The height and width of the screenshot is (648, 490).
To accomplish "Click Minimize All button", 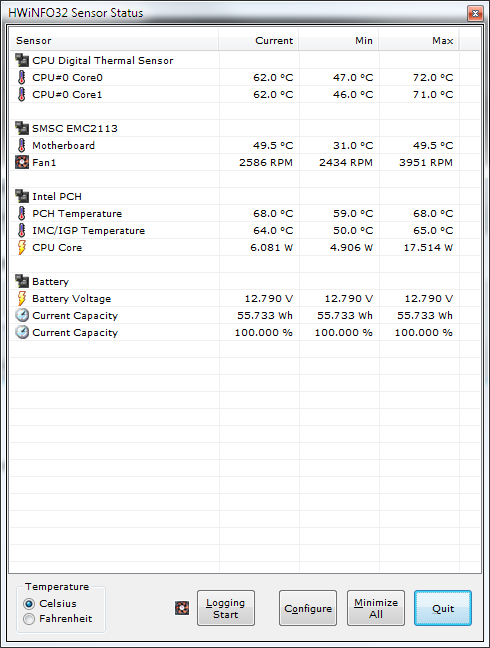I will pyautogui.click(x=376, y=608).
